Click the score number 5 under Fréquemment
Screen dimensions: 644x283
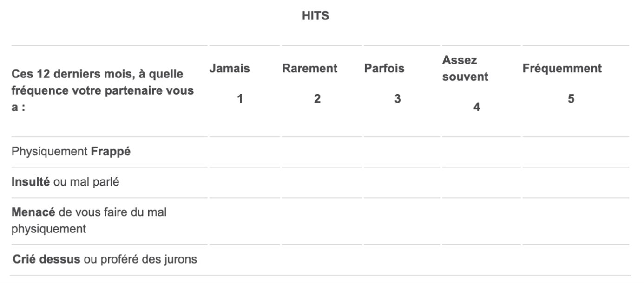click(571, 99)
